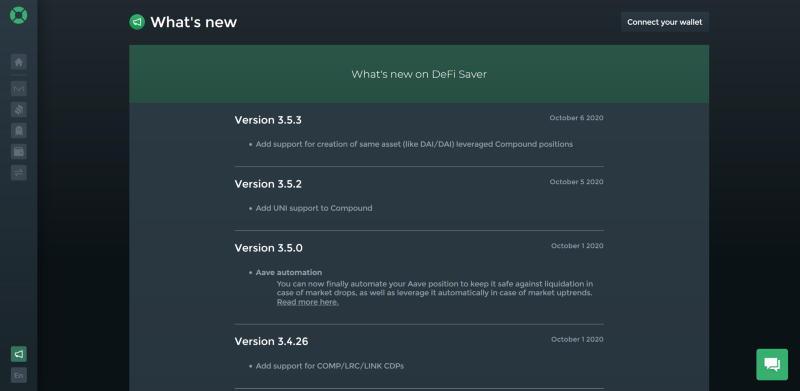Click the October 5 2020 date
The height and width of the screenshot is (391, 800).
[576, 182]
